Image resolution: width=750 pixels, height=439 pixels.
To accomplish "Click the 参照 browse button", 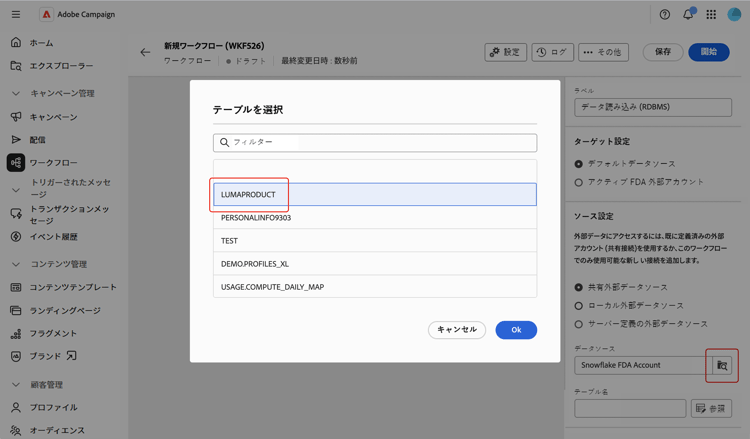I will (x=711, y=409).
